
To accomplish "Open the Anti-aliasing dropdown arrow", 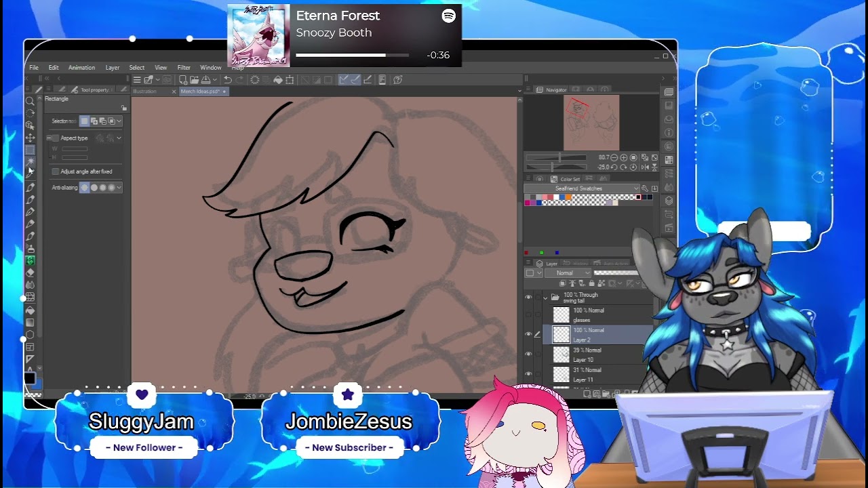I will point(119,187).
